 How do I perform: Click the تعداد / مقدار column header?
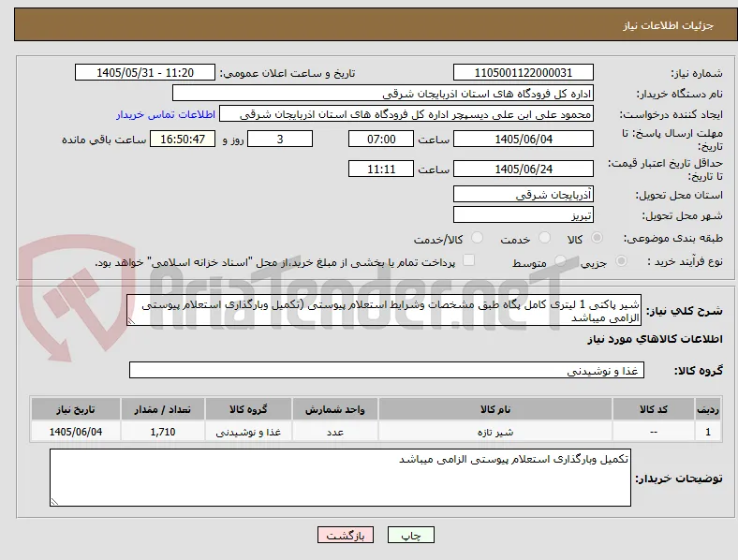(x=162, y=409)
